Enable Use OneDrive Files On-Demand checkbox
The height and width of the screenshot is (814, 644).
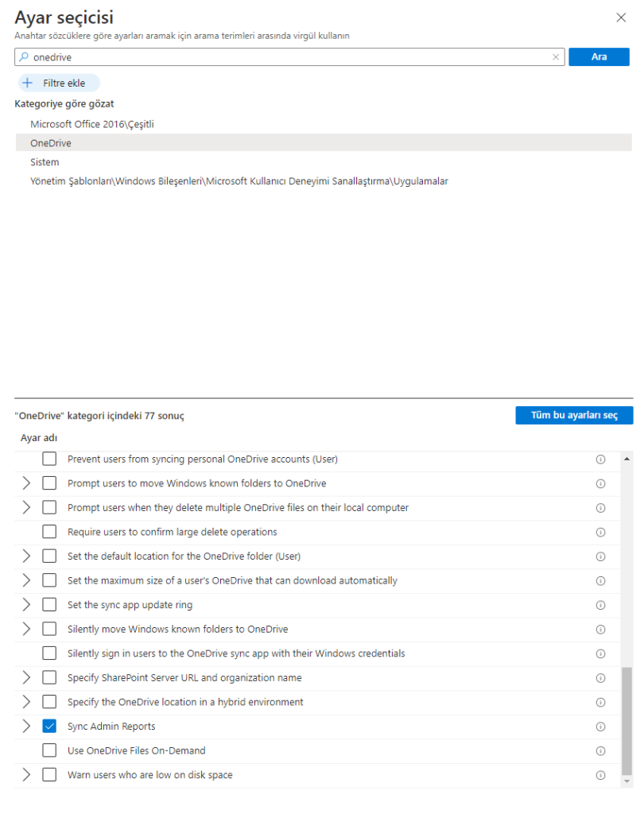pyautogui.click(x=49, y=750)
